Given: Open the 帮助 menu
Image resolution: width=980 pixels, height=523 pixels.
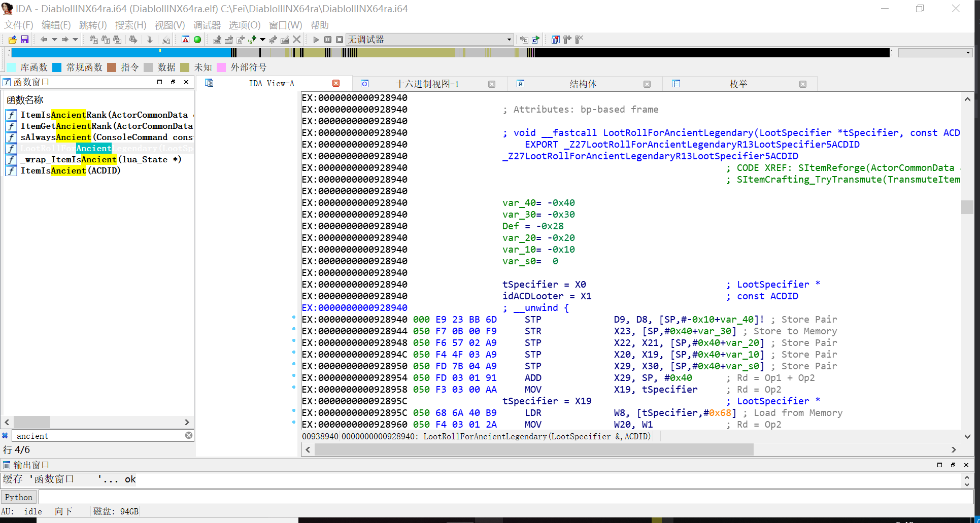Looking at the screenshot, I should (320, 25).
